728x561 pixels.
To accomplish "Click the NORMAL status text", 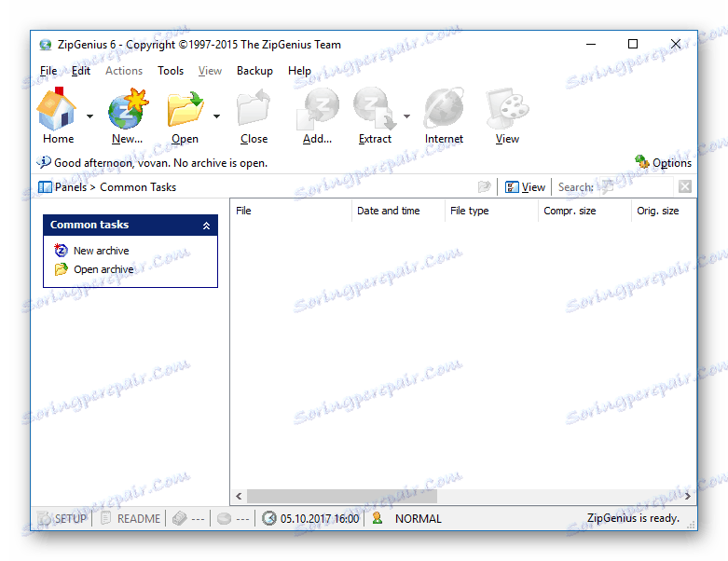I will tap(418, 518).
